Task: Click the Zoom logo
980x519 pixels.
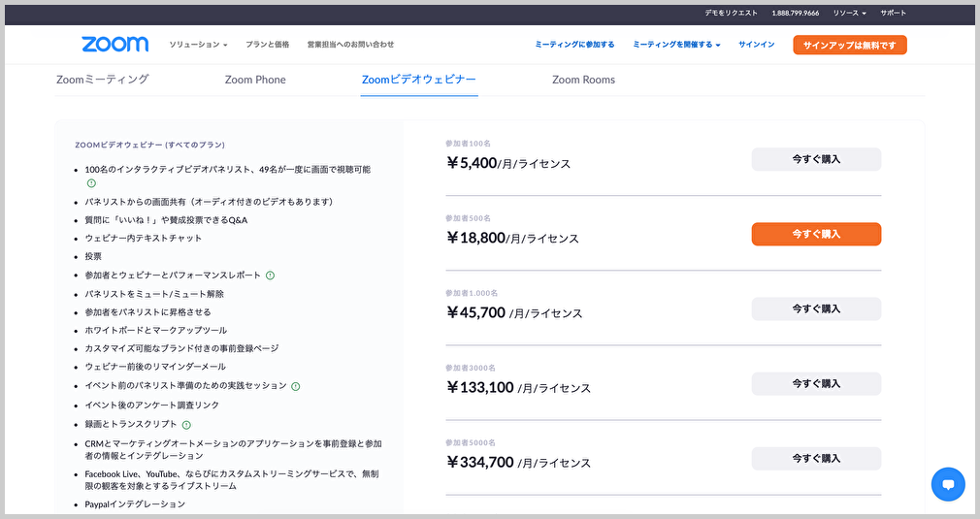Action: coord(115,44)
